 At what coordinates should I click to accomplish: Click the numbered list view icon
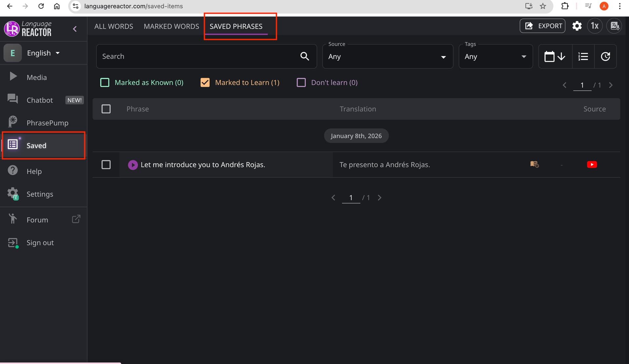(x=583, y=56)
